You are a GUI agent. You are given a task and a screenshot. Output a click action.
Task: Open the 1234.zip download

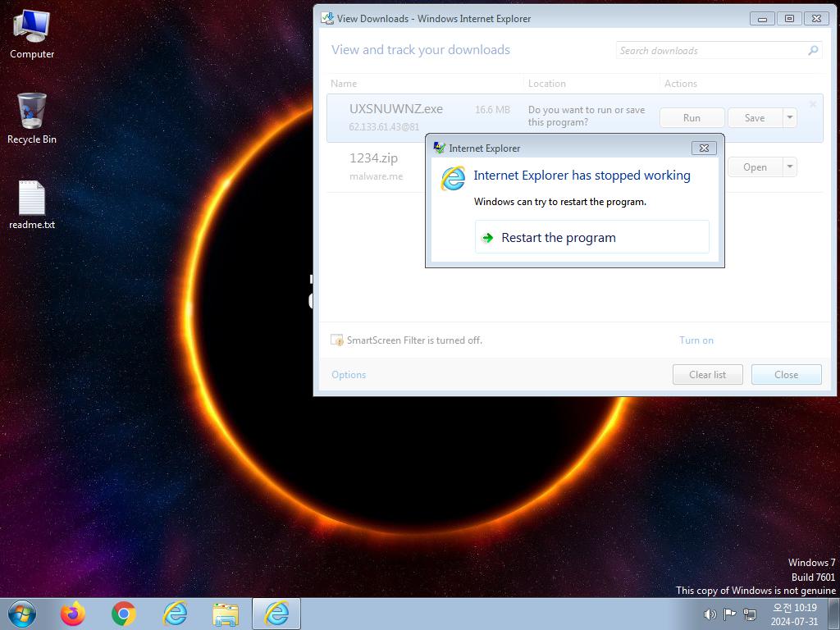(x=755, y=167)
